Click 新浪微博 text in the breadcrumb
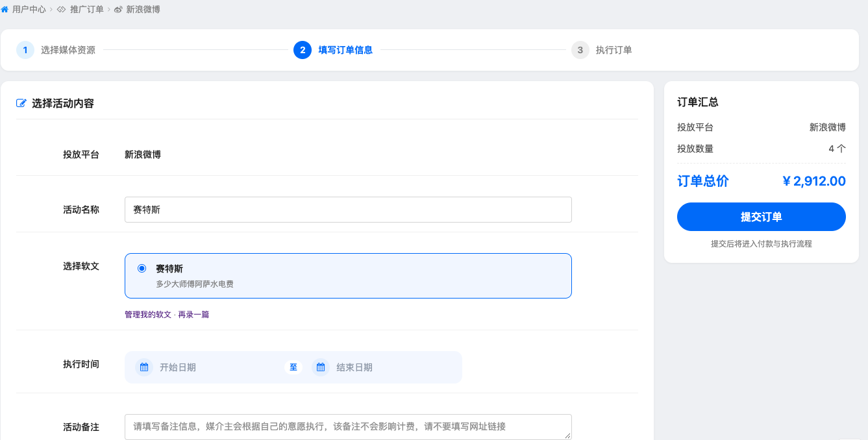Screen dimensions: 868x440 (143, 10)
